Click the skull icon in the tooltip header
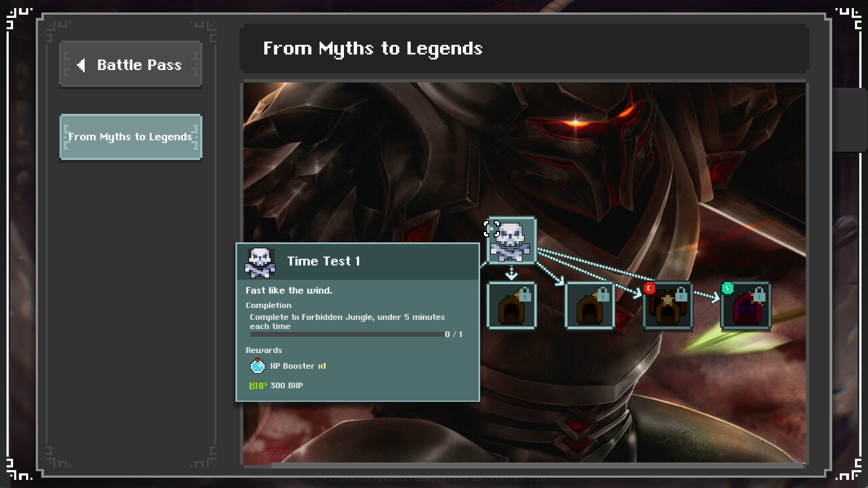Image resolution: width=868 pixels, height=488 pixels. pos(260,262)
